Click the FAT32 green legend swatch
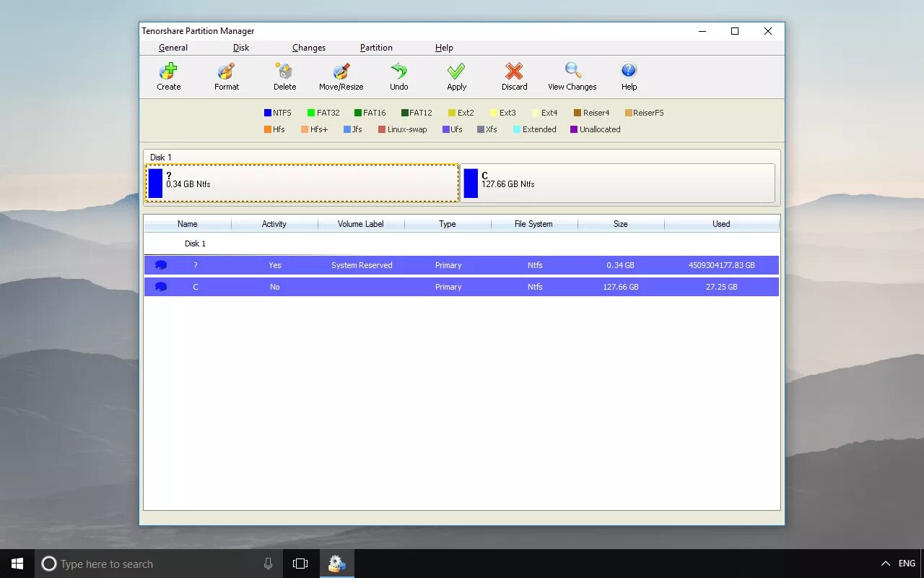Image resolution: width=924 pixels, height=578 pixels. (x=311, y=113)
